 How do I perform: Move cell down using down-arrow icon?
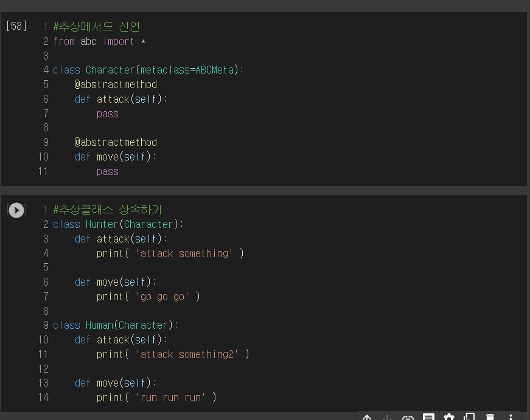388,418
